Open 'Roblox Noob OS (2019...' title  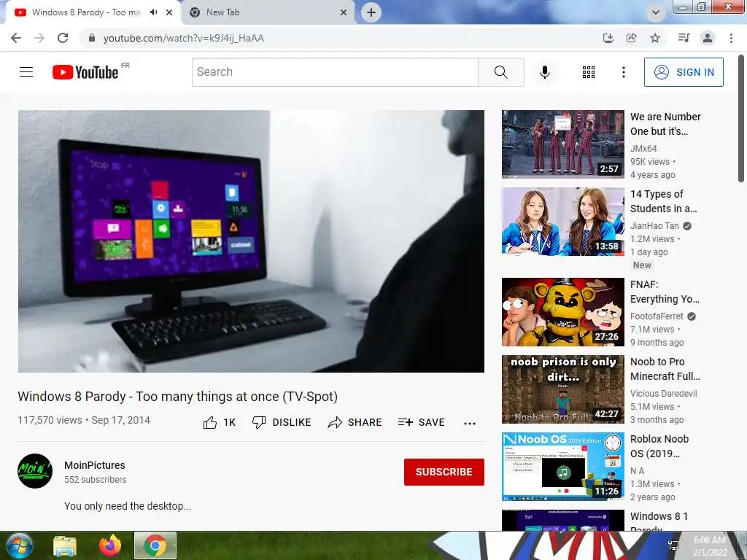pyautogui.click(x=659, y=446)
